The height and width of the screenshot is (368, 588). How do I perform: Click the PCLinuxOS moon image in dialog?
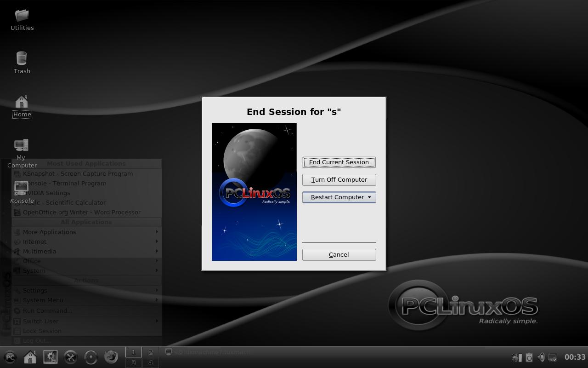pos(254,192)
